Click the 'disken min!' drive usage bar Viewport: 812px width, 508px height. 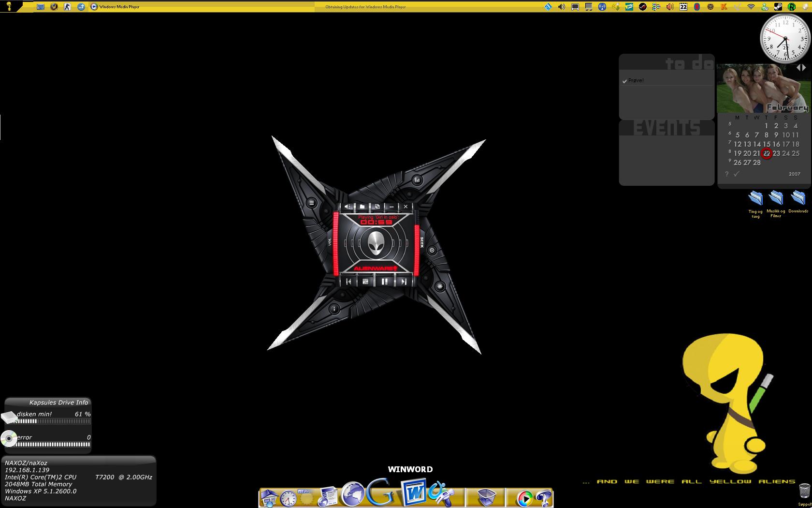point(54,421)
